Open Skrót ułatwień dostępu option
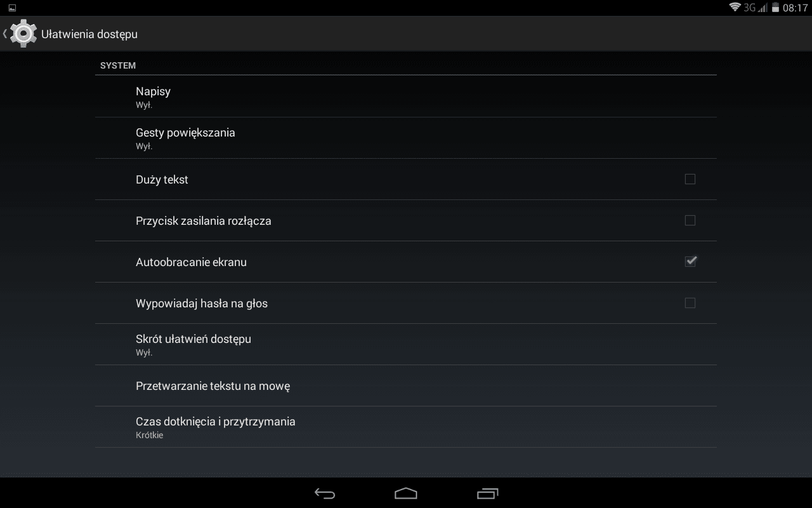The height and width of the screenshot is (508, 812). 406,344
